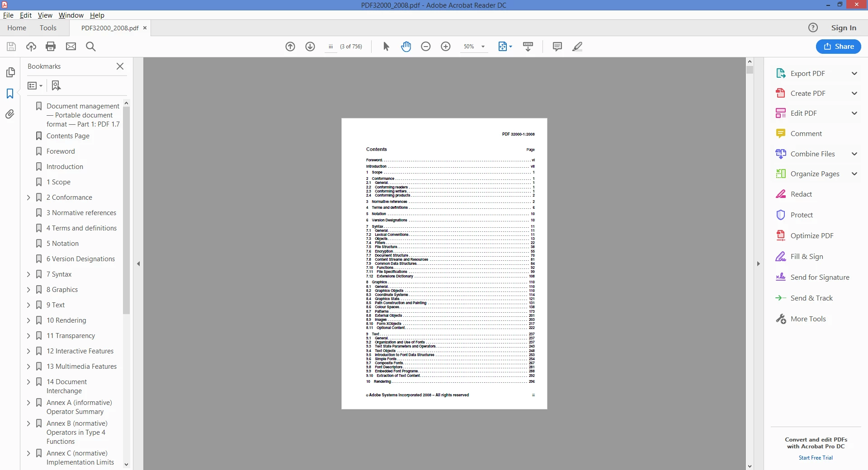Open the Attachments paperclip panel

10,114
